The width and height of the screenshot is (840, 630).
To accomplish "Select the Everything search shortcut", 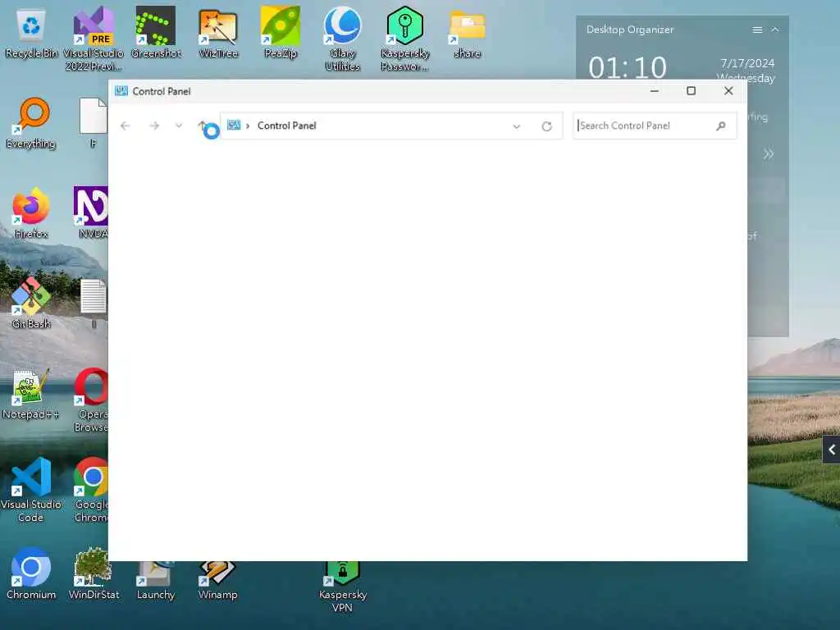I will [x=31, y=123].
